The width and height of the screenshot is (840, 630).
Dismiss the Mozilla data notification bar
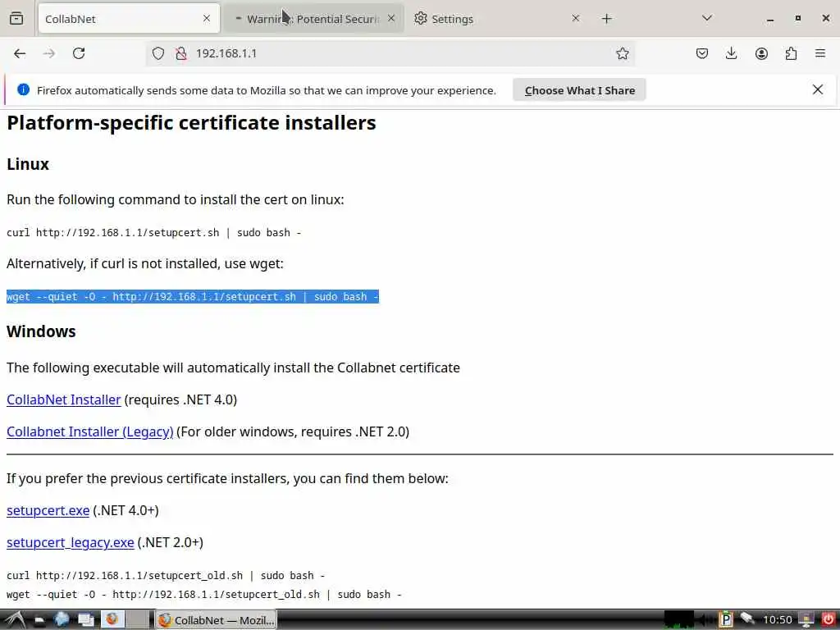pos(818,89)
